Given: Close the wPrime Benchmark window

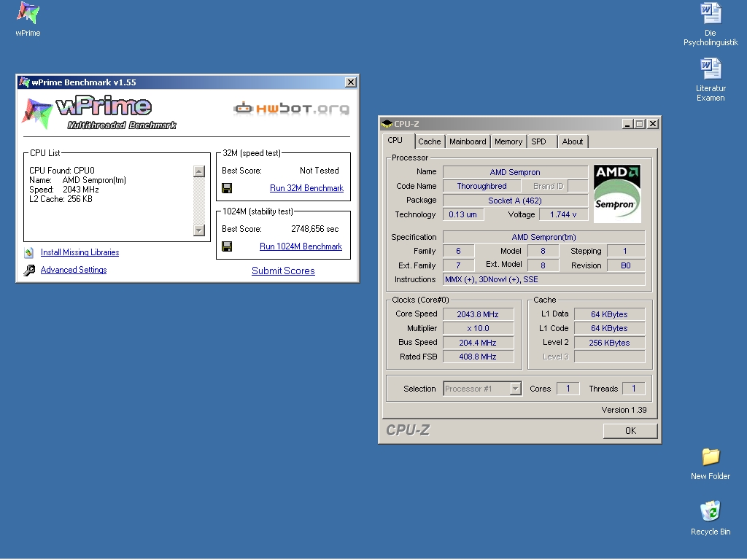Looking at the screenshot, I should pyautogui.click(x=351, y=82).
